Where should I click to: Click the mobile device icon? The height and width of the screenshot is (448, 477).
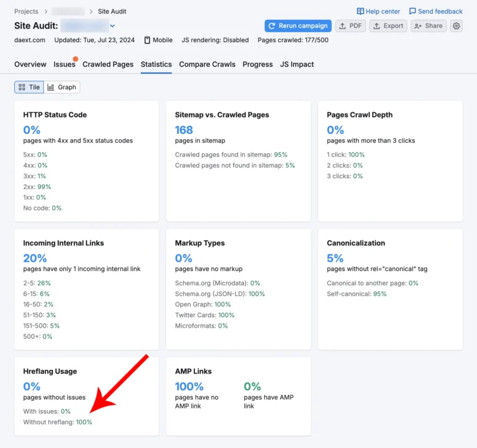(x=147, y=40)
